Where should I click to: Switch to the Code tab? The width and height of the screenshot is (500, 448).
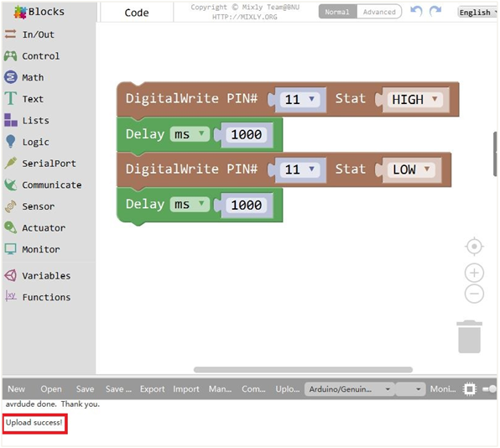click(137, 13)
